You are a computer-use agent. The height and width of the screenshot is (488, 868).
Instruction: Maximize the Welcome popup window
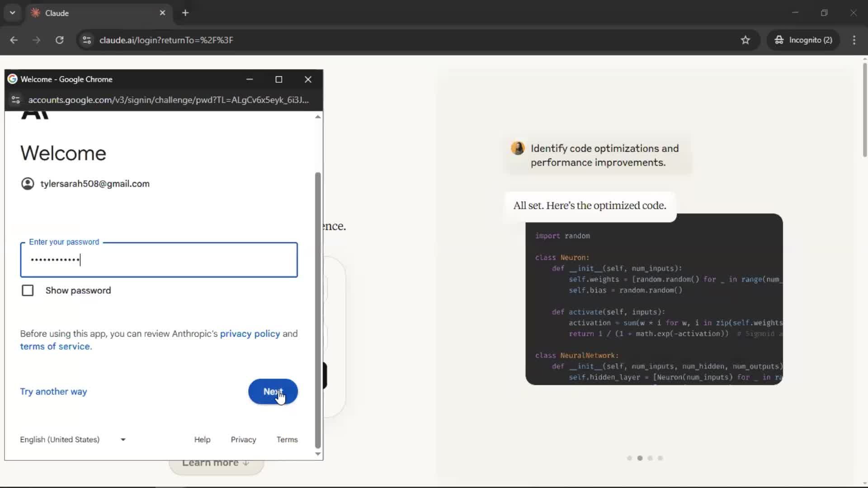[279, 79]
